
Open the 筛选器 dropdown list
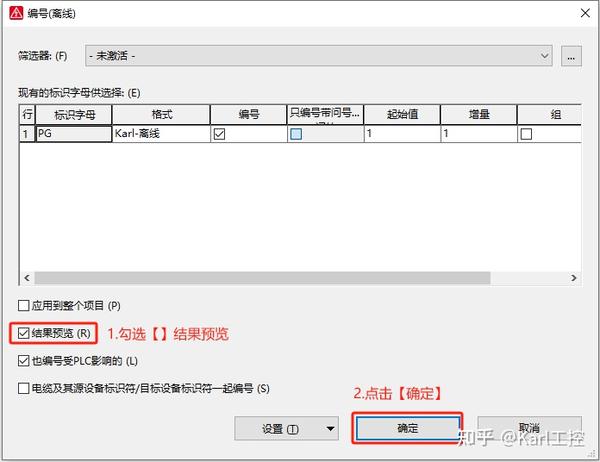coord(544,56)
